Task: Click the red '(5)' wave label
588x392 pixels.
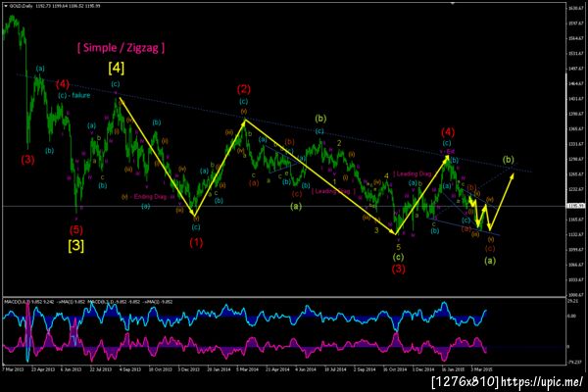Action: 76,229
